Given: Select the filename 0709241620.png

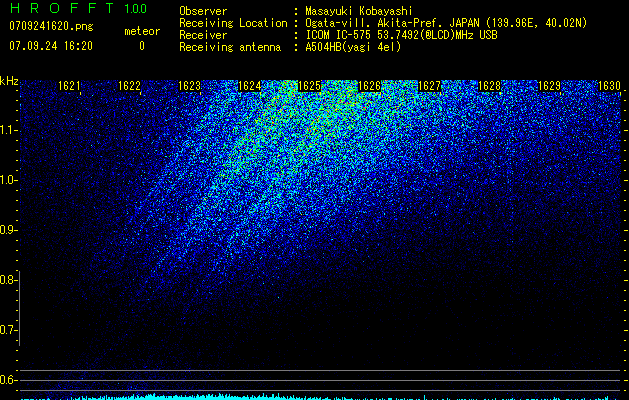Looking at the screenshot, I should [51, 26].
